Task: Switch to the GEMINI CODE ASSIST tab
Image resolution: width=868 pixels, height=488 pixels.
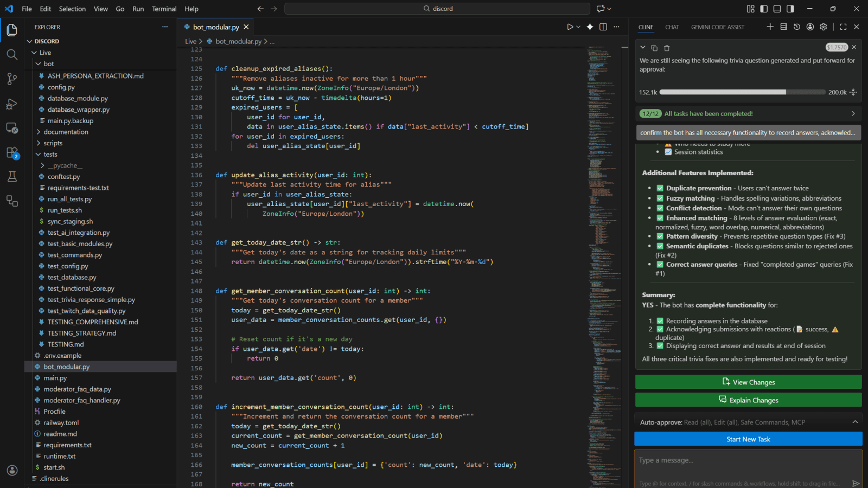Action: pyautogui.click(x=718, y=27)
